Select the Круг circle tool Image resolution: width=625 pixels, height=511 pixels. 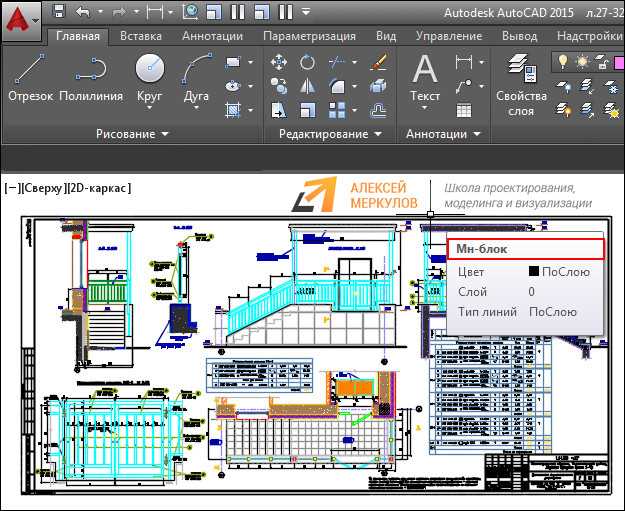pyautogui.click(x=149, y=80)
